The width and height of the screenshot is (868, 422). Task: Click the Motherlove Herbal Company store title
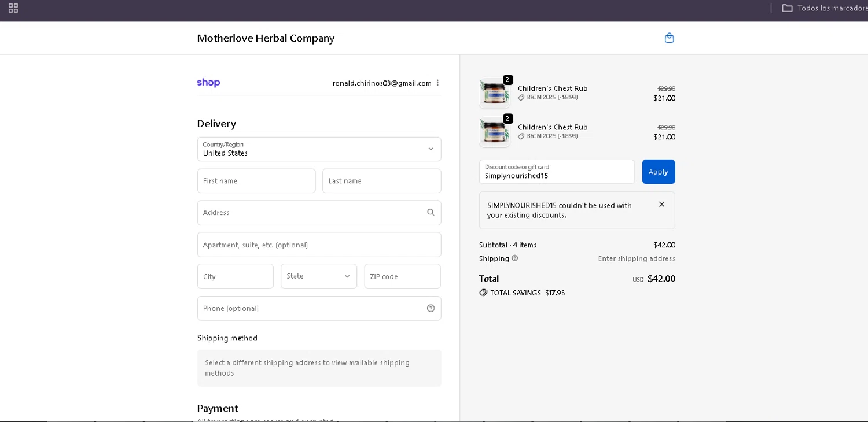(266, 38)
